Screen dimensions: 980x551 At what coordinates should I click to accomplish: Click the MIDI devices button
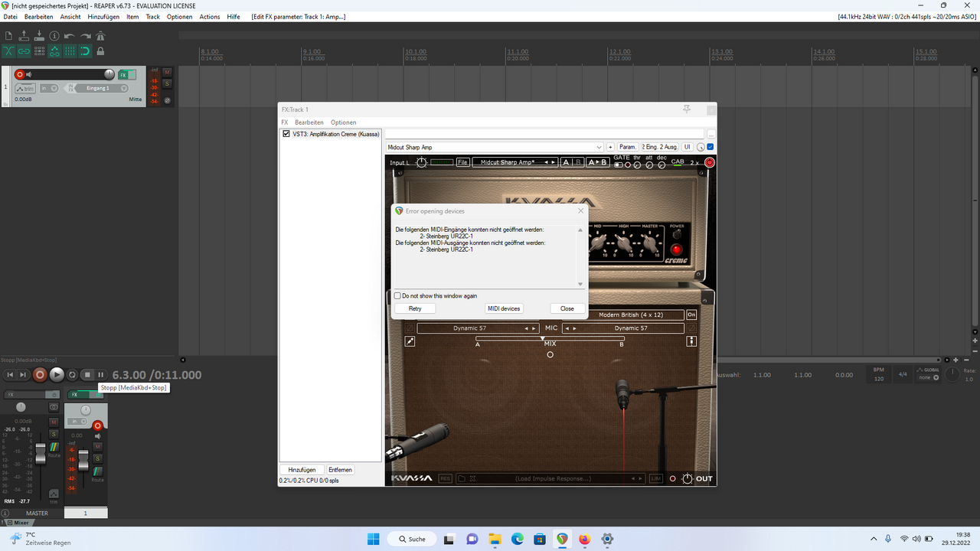click(505, 308)
